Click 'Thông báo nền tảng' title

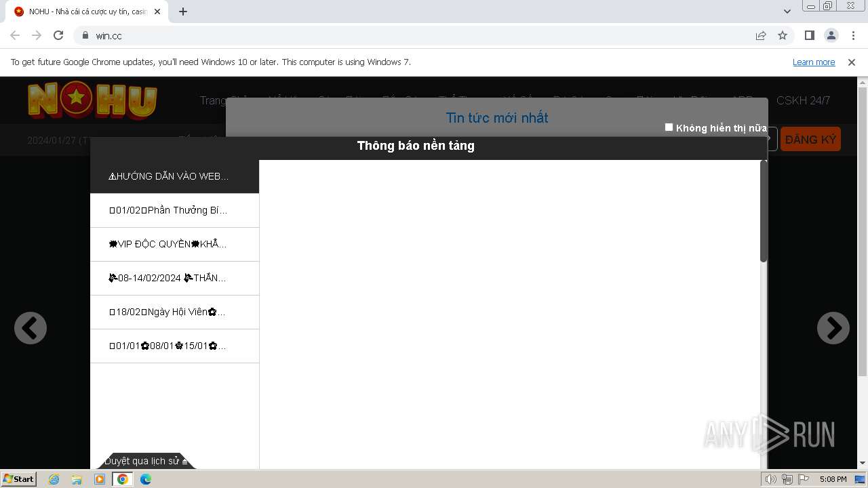pyautogui.click(x=416, y=146)
